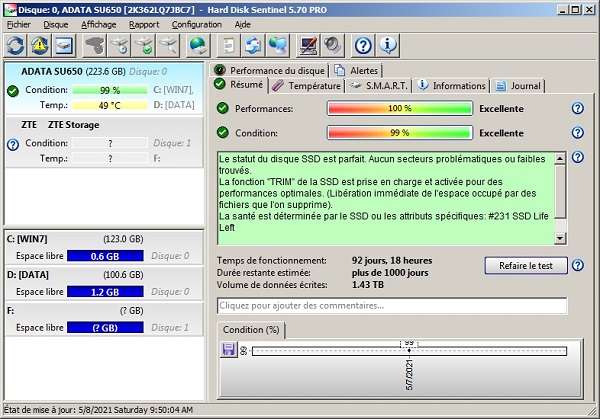This screenshot has height=419, width=600.
Task: Click the info bubble About toolbar icon
Action: [388, 45]
